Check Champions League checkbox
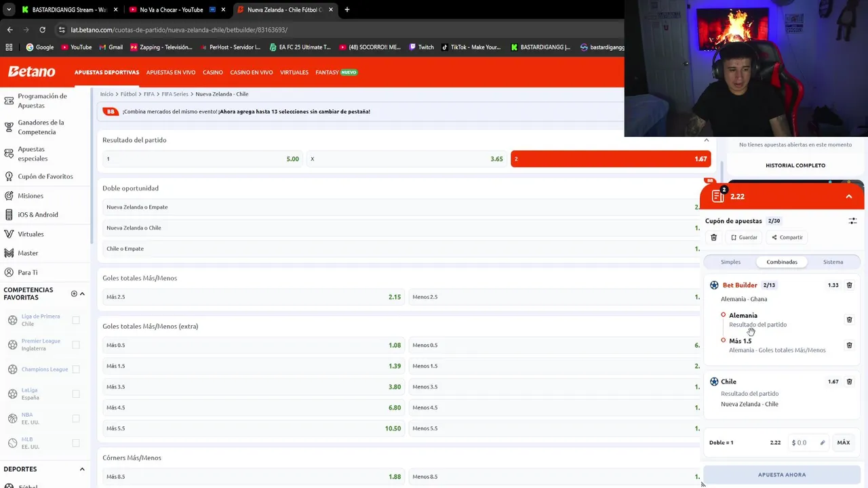Screen dimensions: 868x488 point(76,369)
